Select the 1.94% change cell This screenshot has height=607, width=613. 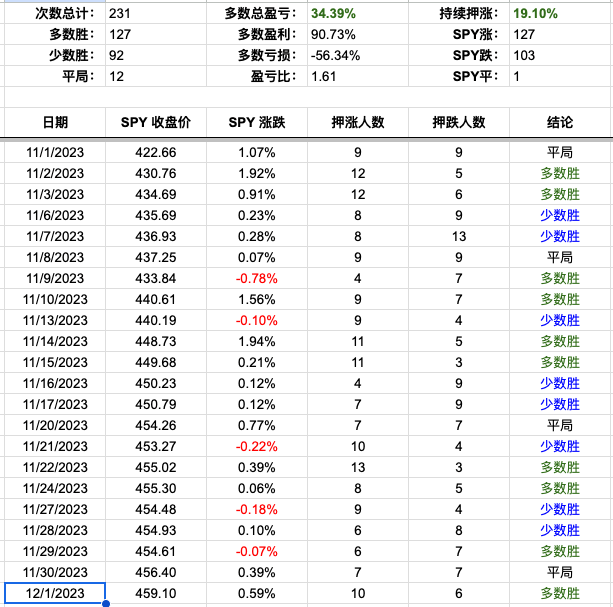[x=257, y=341]
